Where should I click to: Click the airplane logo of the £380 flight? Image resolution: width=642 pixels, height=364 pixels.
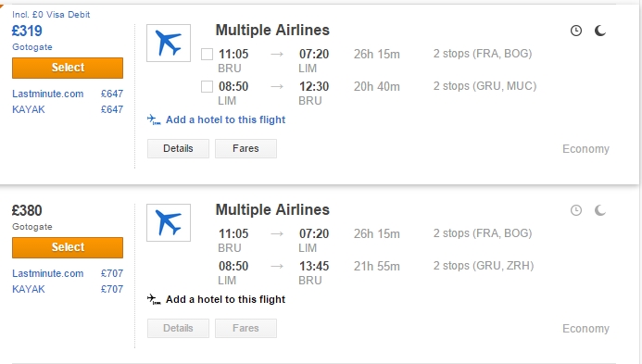pyautogui.click(x=169, y=222)
